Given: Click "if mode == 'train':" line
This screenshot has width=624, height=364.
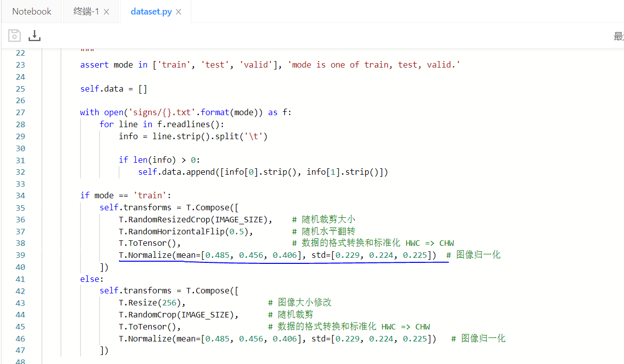Looking at the screenshot, I should (126, 195).
